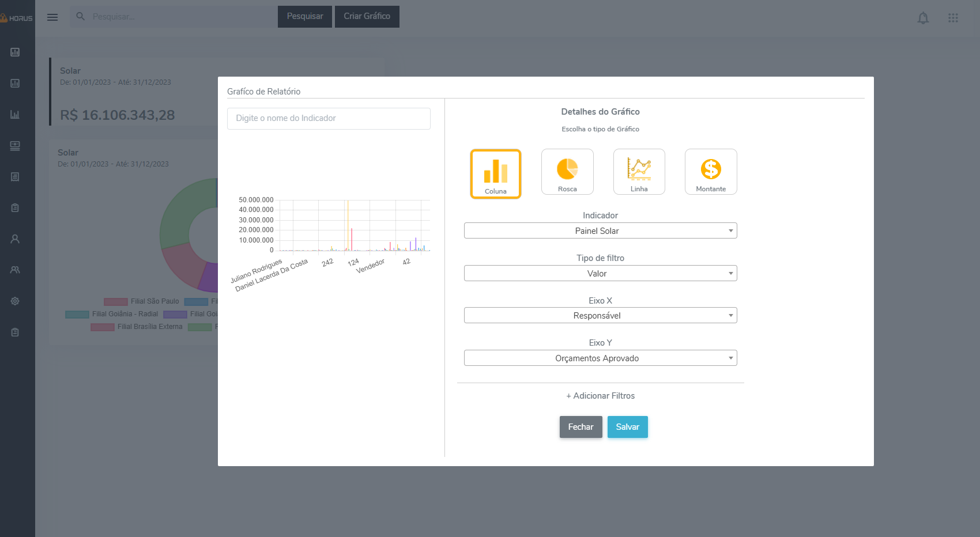Open the multiple users sidebar icon

tap(15, 270)
